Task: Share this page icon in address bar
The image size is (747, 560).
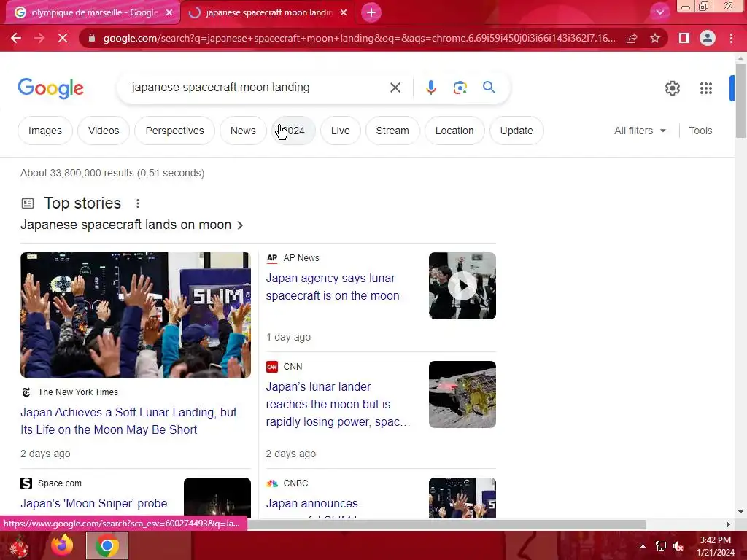Action: tap(632, 38)
